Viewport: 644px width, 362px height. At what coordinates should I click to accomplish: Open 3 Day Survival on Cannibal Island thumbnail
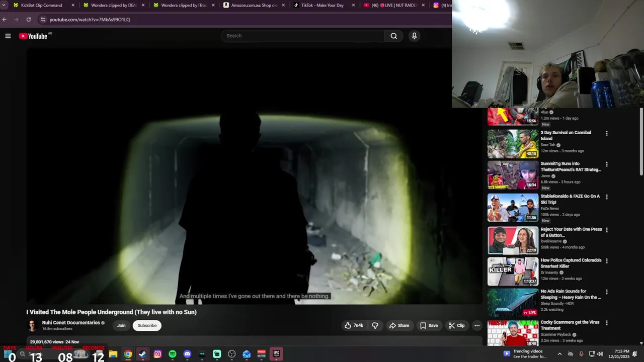pyautogui.click(x=513, y=144)
